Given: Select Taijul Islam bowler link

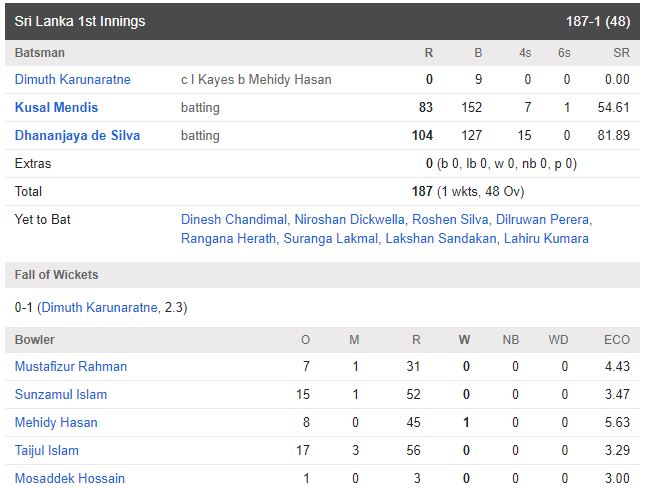Looking at the screenshot, I should (47, 450).
